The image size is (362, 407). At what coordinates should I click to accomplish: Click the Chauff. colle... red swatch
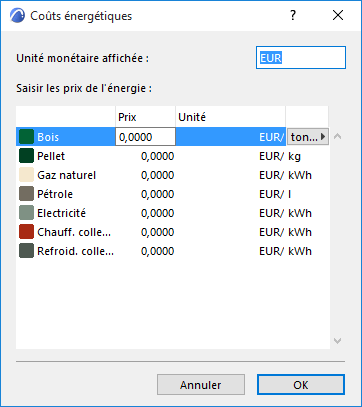[27, 232]
